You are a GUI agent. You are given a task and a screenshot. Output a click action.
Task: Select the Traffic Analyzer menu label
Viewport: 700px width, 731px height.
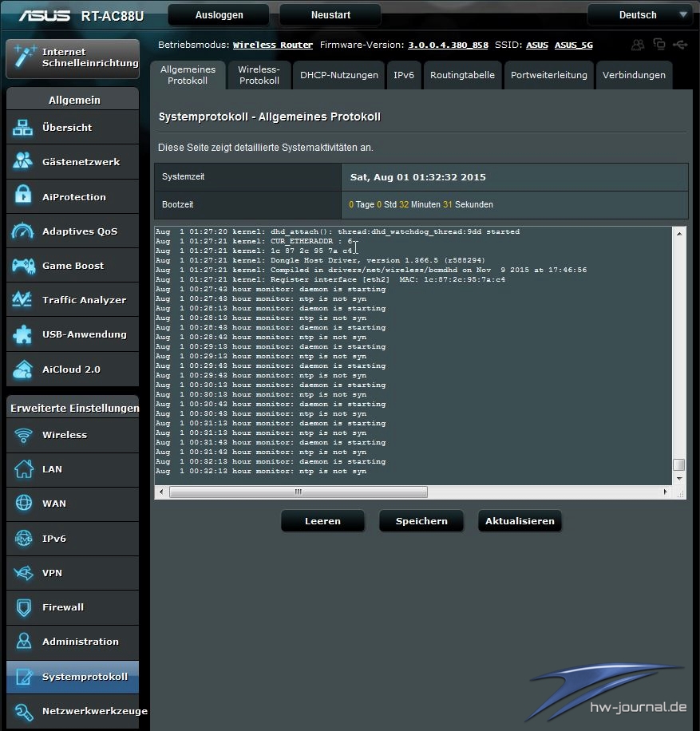click(85, 300)
